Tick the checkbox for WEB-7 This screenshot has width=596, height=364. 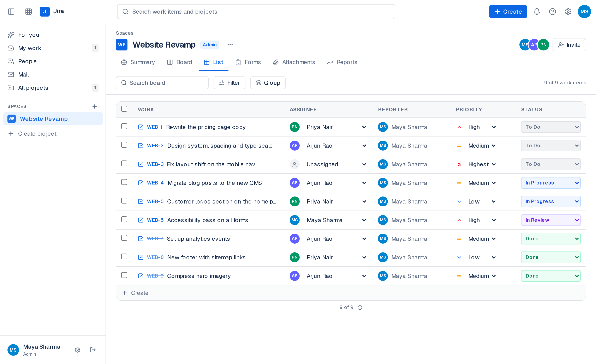click(124, 238)
